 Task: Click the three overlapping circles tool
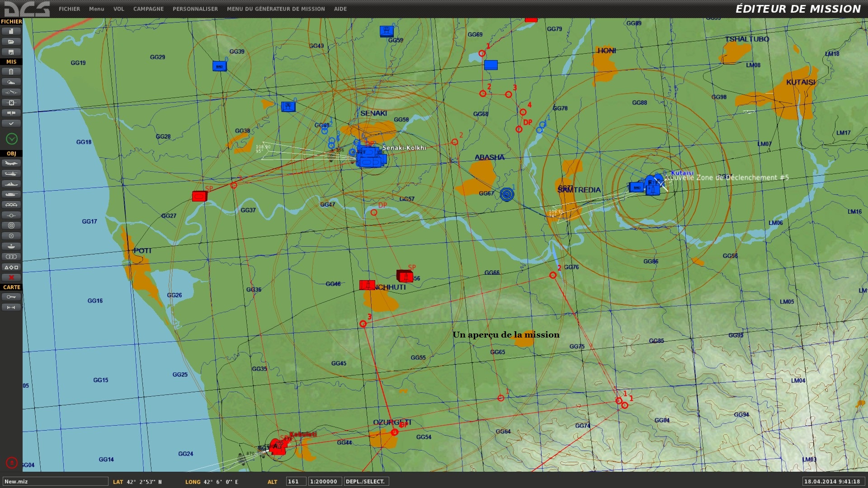click(11, 257)
